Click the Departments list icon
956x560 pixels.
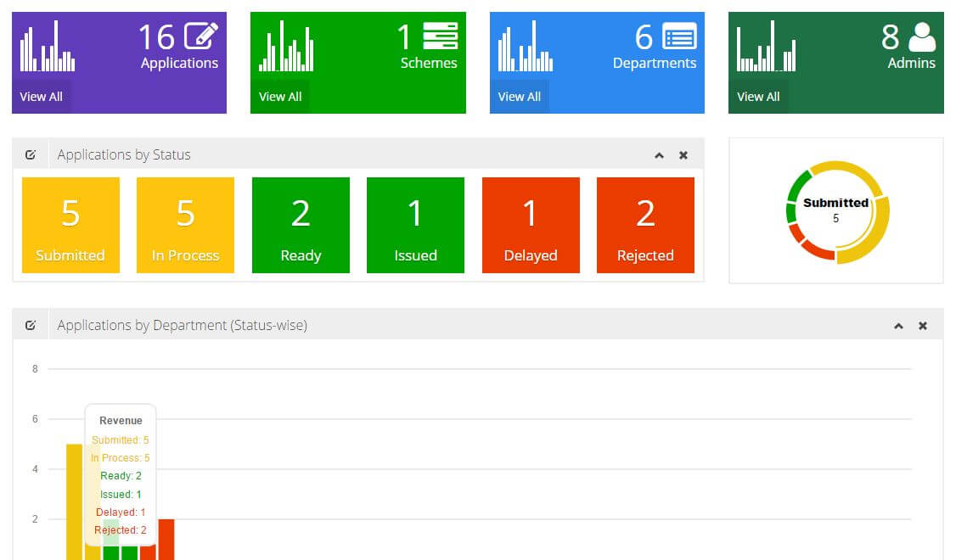pos(679,37)
